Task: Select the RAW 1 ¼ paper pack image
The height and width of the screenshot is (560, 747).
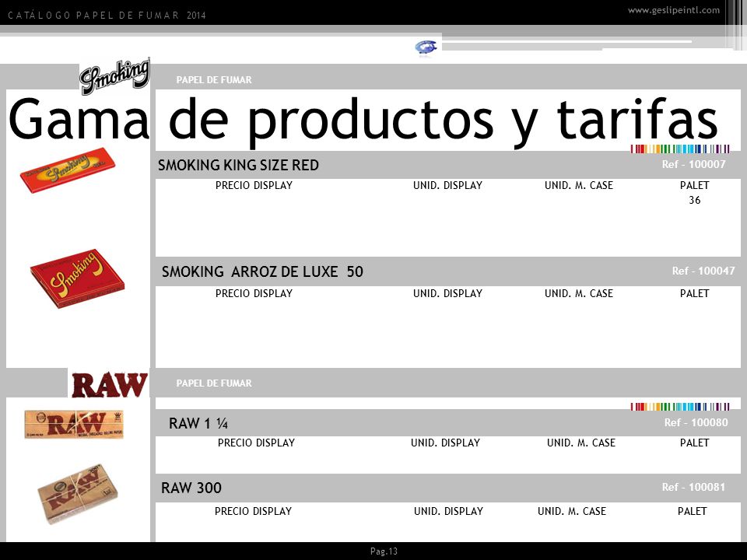Action: coord(74,424)
